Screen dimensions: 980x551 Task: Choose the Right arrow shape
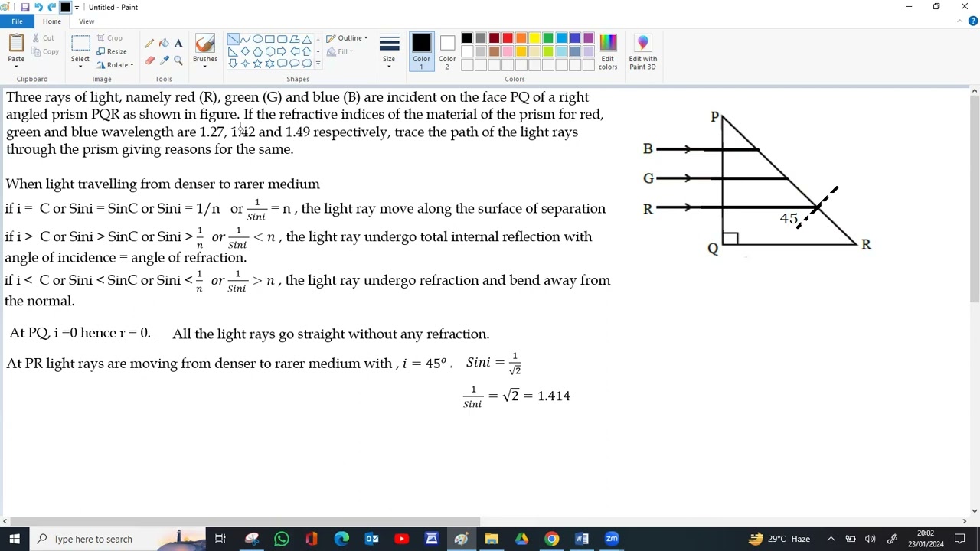tap(282, 51)
